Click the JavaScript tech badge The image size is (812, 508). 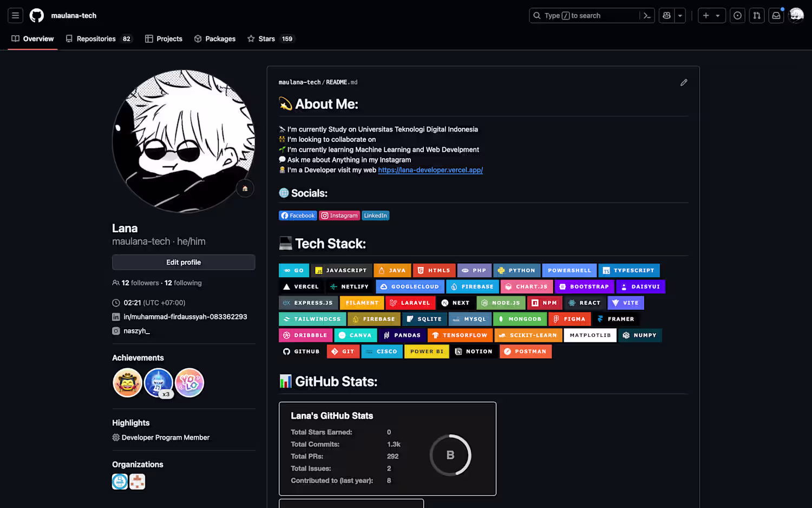(342, 270)
